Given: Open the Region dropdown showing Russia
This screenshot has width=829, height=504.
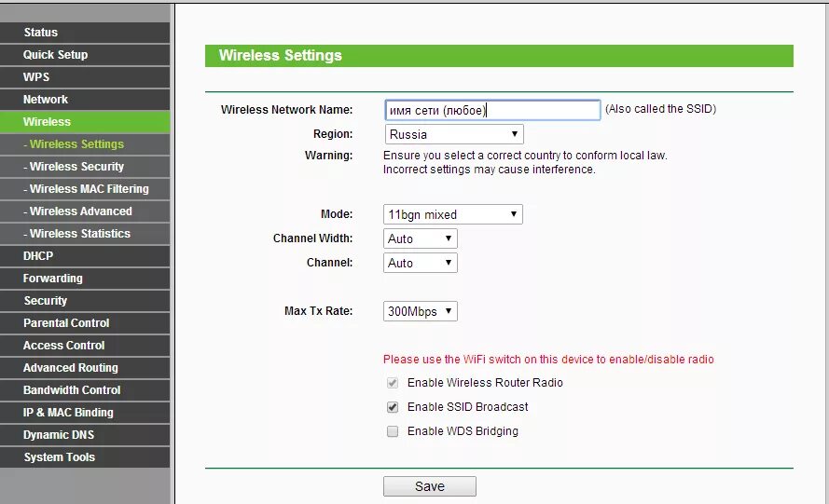Looking at the screenshot, I should click(x=454, y=134).
